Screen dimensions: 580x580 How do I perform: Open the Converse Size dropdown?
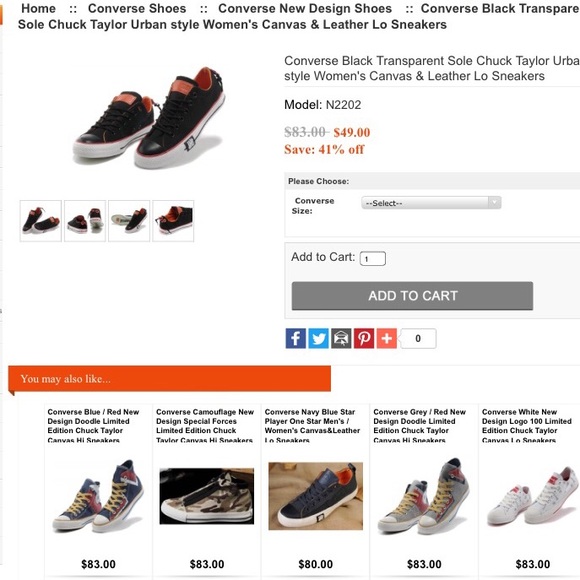(x=431, y=203)
